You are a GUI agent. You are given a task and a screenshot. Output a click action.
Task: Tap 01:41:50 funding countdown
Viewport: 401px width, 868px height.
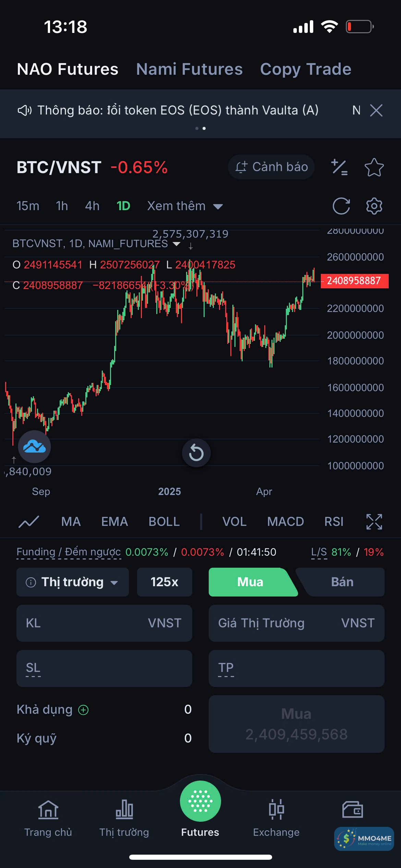(256, 552)
